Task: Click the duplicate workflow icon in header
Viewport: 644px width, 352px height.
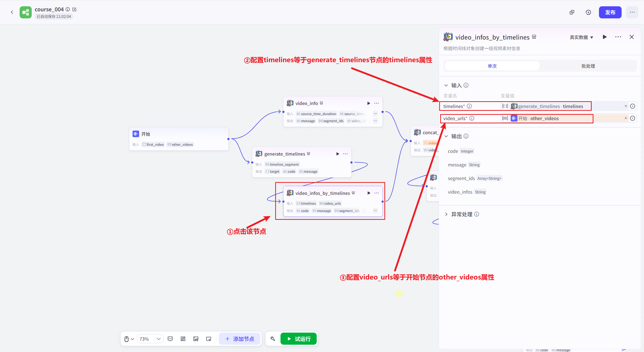Action: (x=572, y=12)
